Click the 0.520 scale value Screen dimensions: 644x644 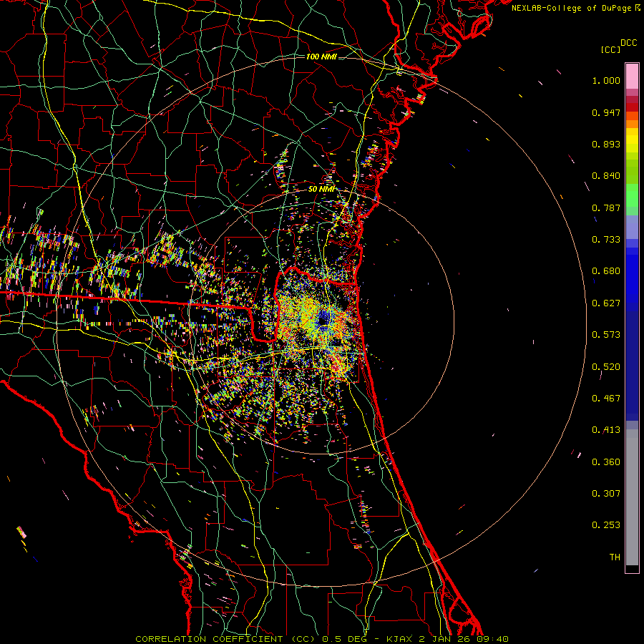pos(606,367)
